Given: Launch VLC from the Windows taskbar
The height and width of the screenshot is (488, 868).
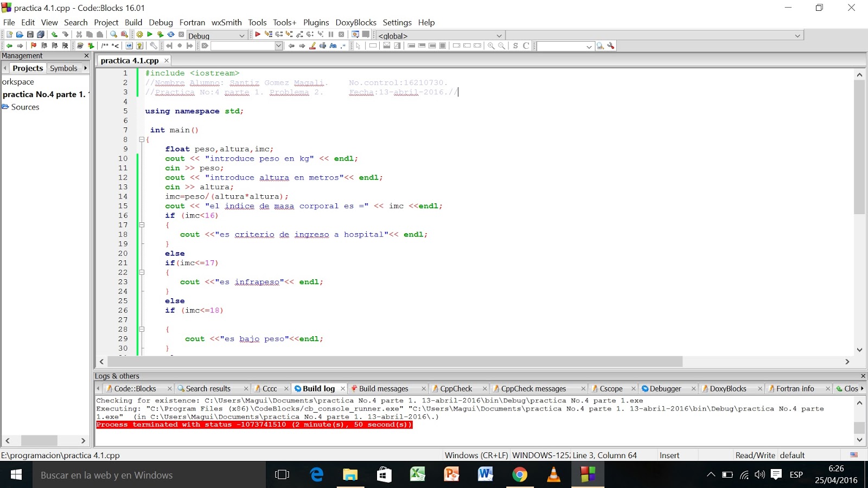Looking at the screenshot, I should pyautogui.click(x=554, y=475).
